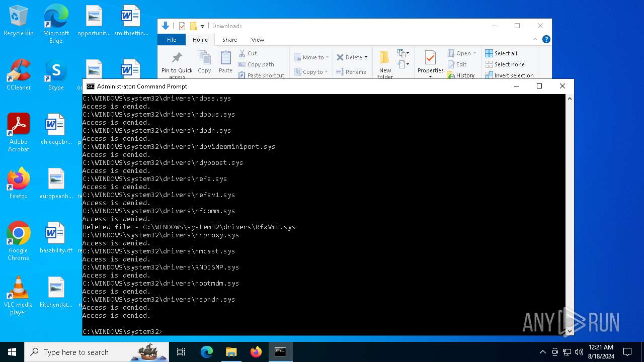This screenshot has width=644, height=362.
Task: Click Paste shortcut in Explorer ribbon
Action: [261, 75]
